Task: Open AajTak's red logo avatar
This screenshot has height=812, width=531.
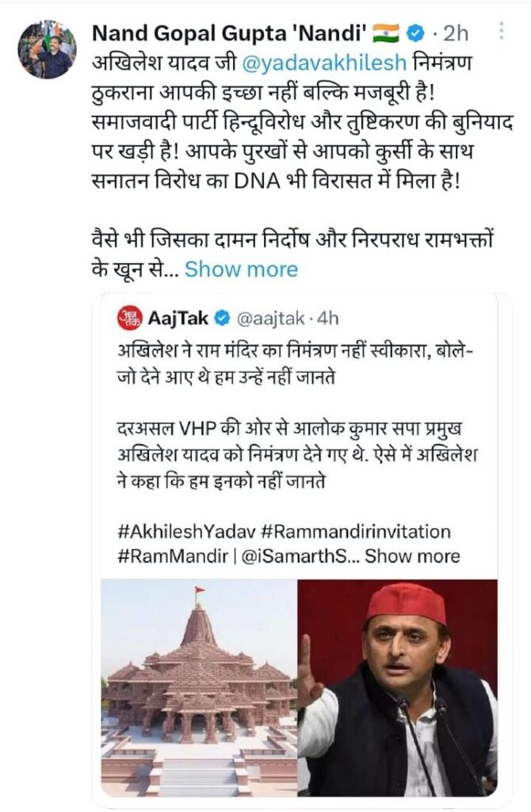Action: point(129,318)
